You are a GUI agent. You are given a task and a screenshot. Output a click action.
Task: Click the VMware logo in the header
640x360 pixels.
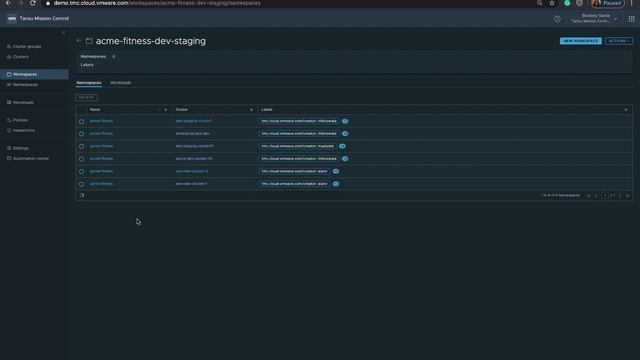pos(12,18)
